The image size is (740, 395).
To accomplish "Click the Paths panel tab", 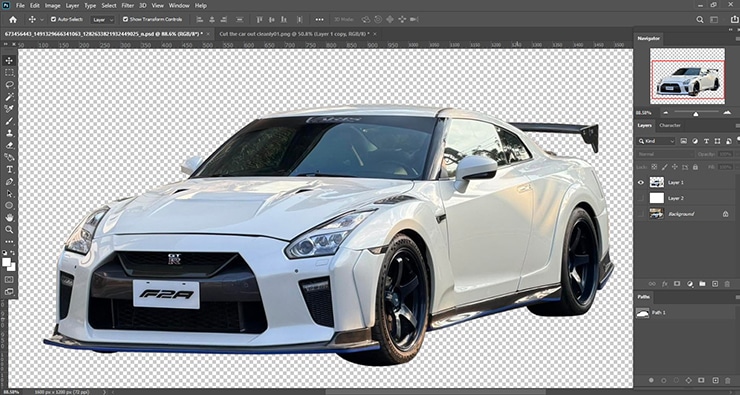I will 643,297.
